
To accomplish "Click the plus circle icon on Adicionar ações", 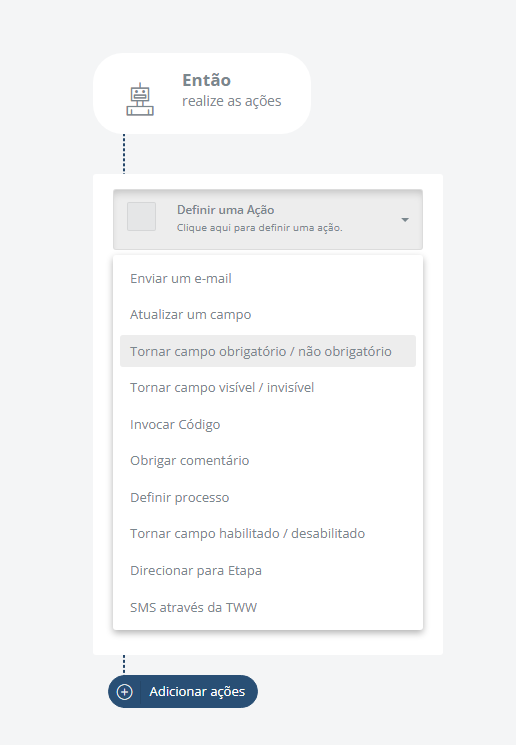I will click(124, 692).
